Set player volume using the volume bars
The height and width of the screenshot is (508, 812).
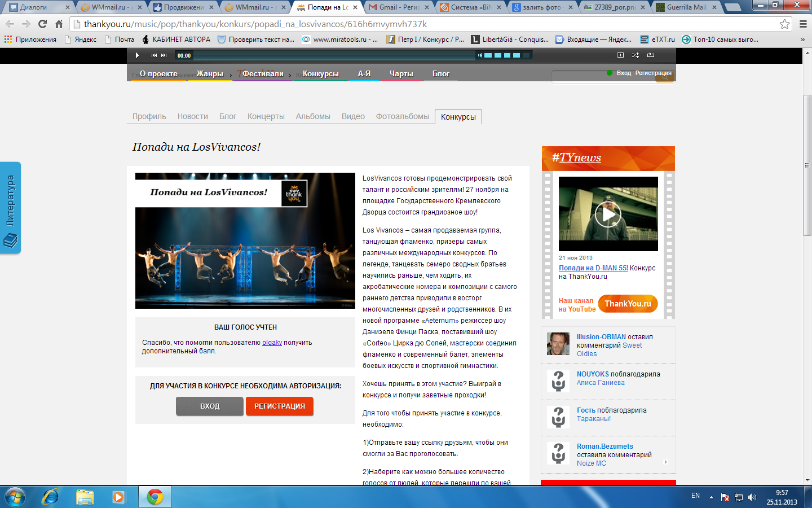tap(507, 55)
